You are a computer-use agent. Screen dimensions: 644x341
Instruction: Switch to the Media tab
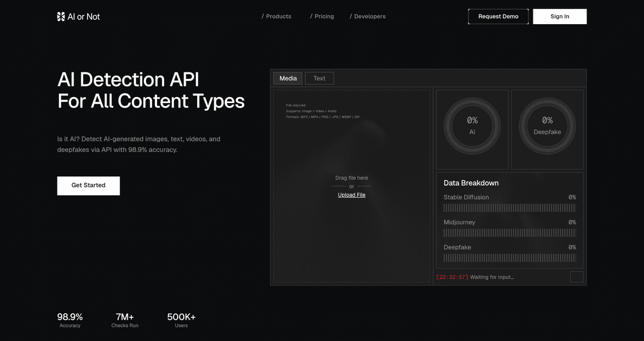click(288, 78)
